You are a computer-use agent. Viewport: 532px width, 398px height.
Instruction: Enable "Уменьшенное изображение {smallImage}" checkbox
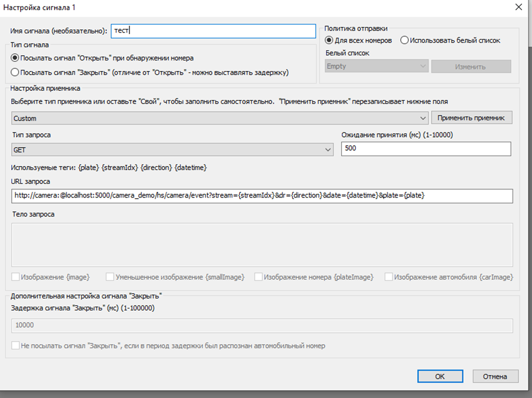tap(110, 276)
